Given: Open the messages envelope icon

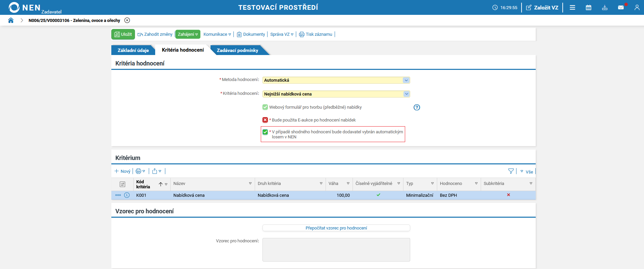Looking at the screenshot, I should pos(621,7).
